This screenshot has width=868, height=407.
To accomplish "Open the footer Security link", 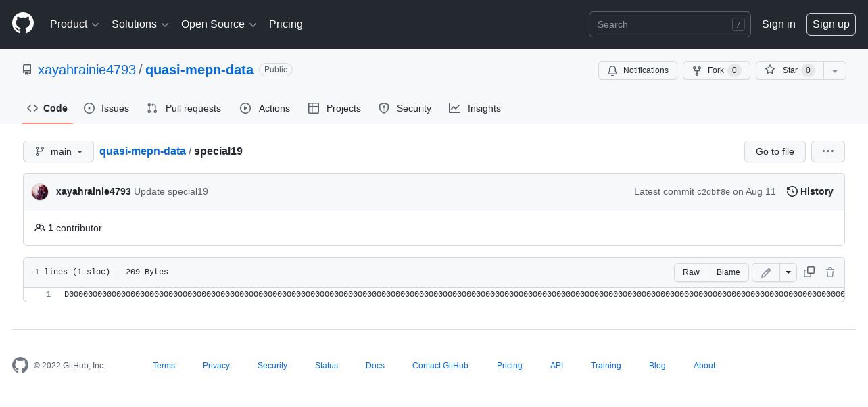I will click(272, 366).
